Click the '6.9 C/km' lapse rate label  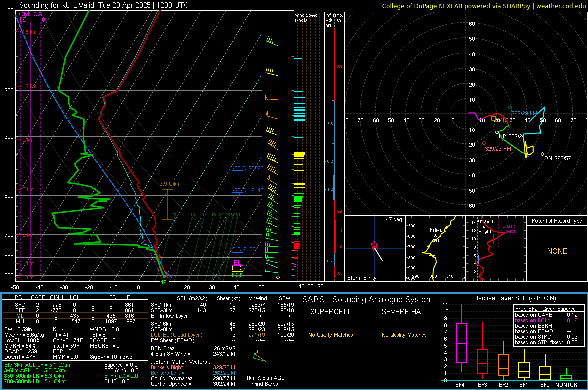click(x=170, y=184)
